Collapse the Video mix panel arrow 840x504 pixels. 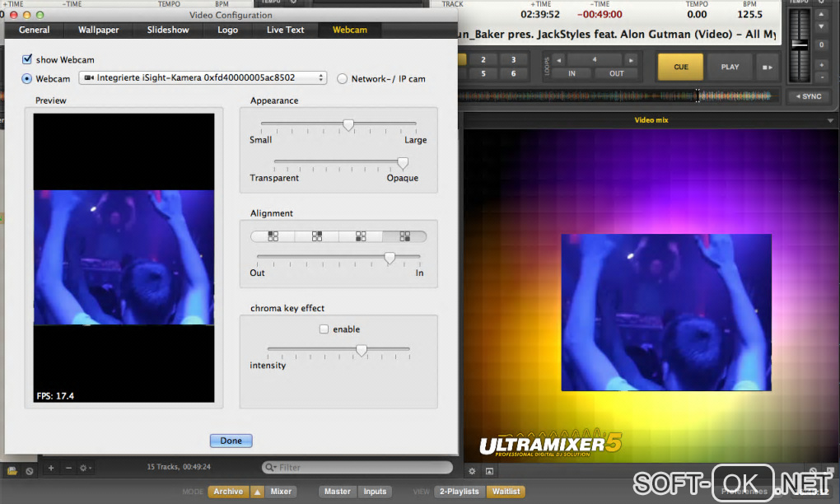tap(830, 120)
